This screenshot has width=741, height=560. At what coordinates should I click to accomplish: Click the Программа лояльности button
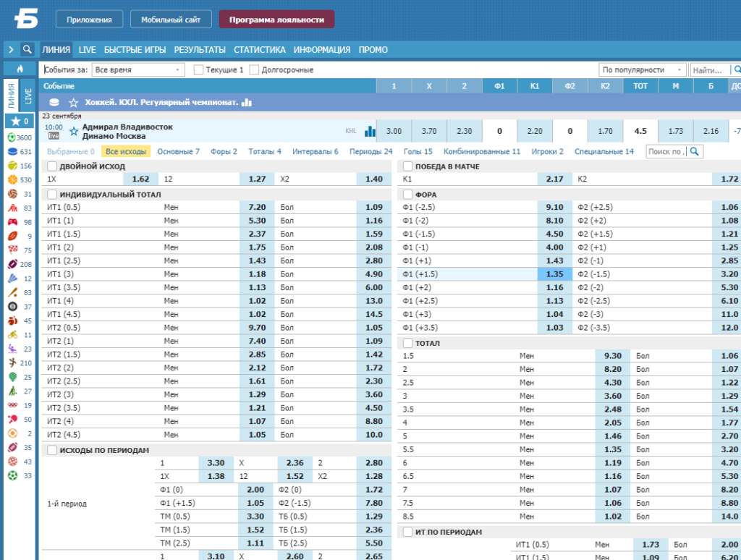pos(276,20)
